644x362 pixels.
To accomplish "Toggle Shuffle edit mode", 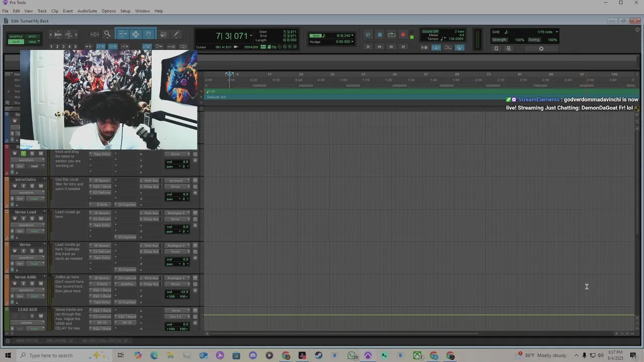I will [x=16, y=37].
